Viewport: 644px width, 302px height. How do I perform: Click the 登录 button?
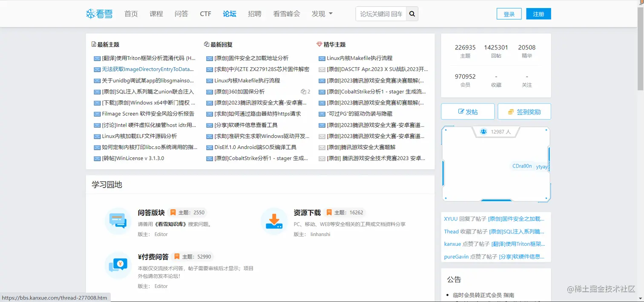point(509,14)
